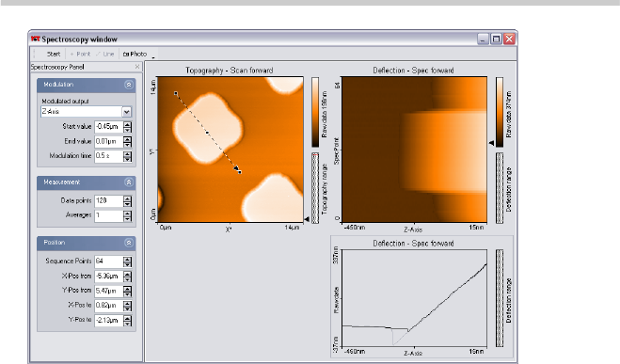
Task: Click the End value input field
Action: (108, 141)
